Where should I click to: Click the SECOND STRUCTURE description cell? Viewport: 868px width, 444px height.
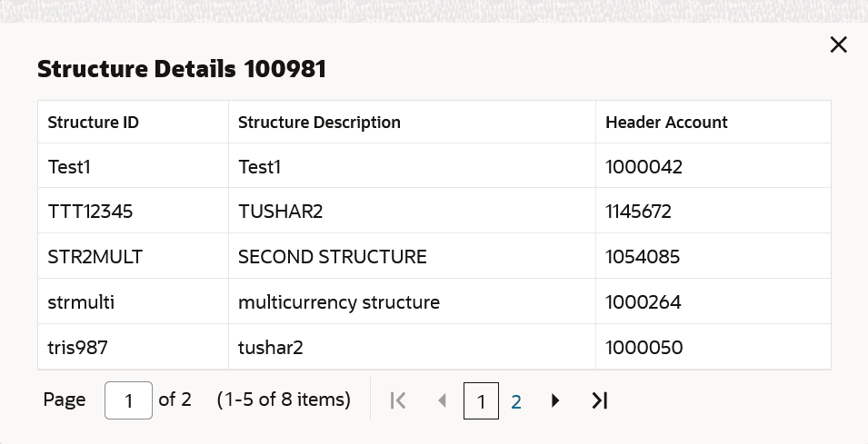(x=333, y=257)
